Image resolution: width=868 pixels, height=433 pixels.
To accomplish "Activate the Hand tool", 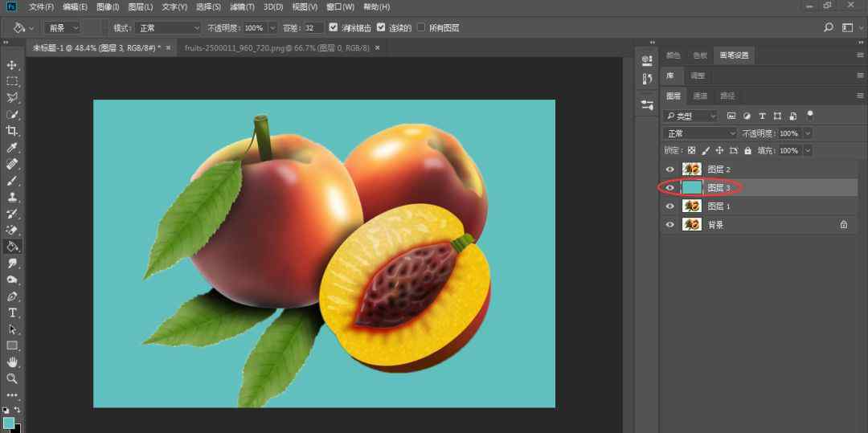I will [12, 362].
